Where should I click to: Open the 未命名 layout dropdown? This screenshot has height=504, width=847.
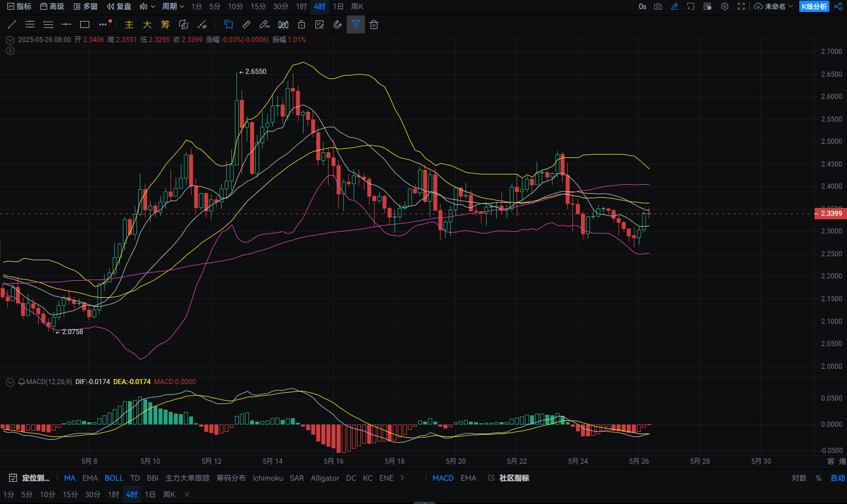[774, 6]
